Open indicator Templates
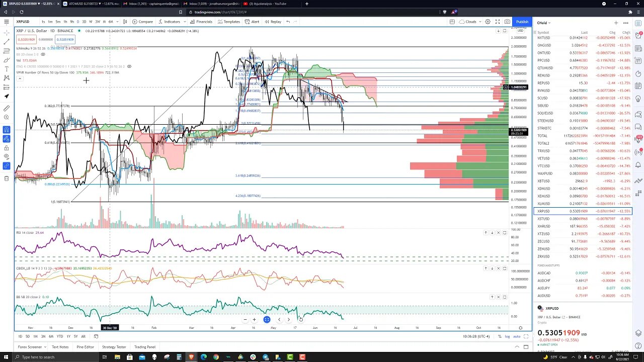Viewport: 644px width, 362px height. (229, 22)
